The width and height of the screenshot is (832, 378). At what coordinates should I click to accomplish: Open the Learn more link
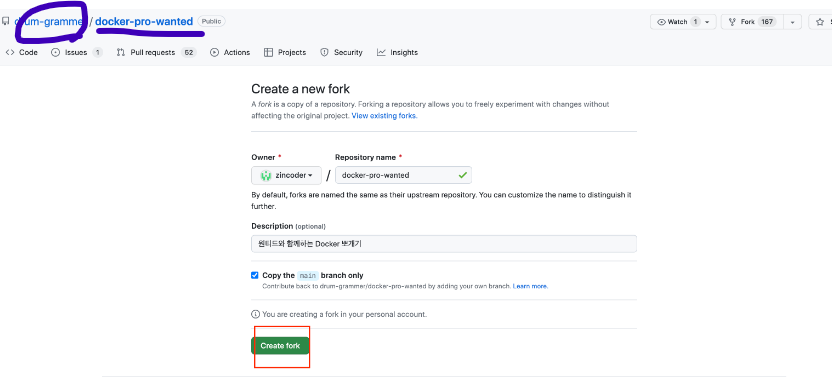coord(530,286)
